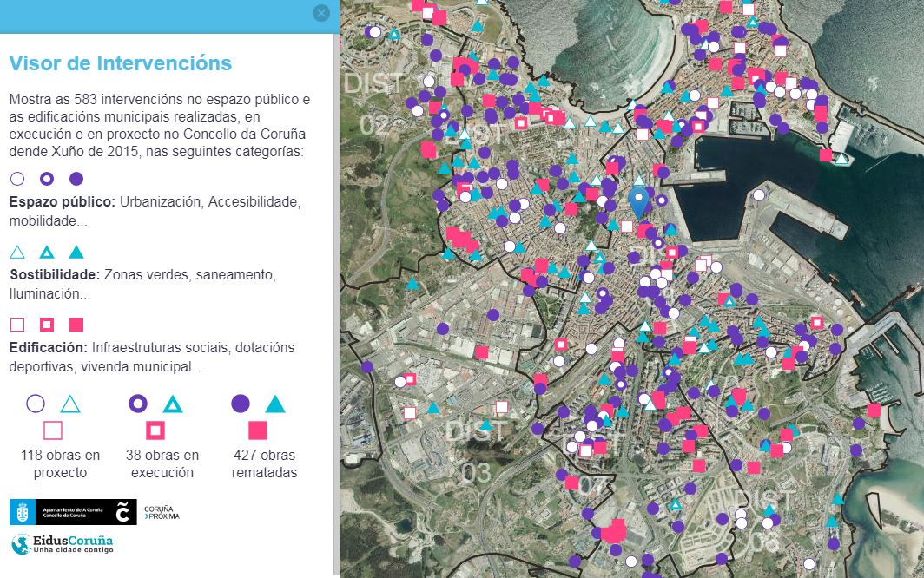Select the empty pink square in the Edificación row
Viewport: 924px width, 578px height.
coord(17,325)
